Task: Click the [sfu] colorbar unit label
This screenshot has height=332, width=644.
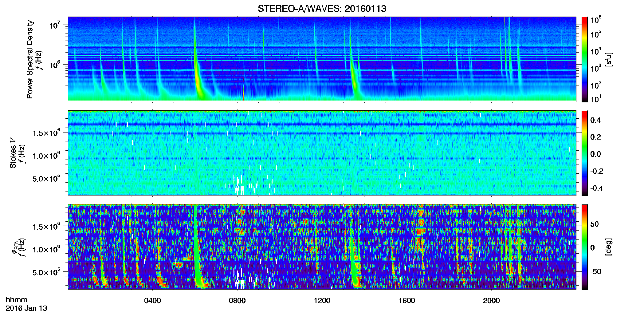Action: tap(608, 59)
